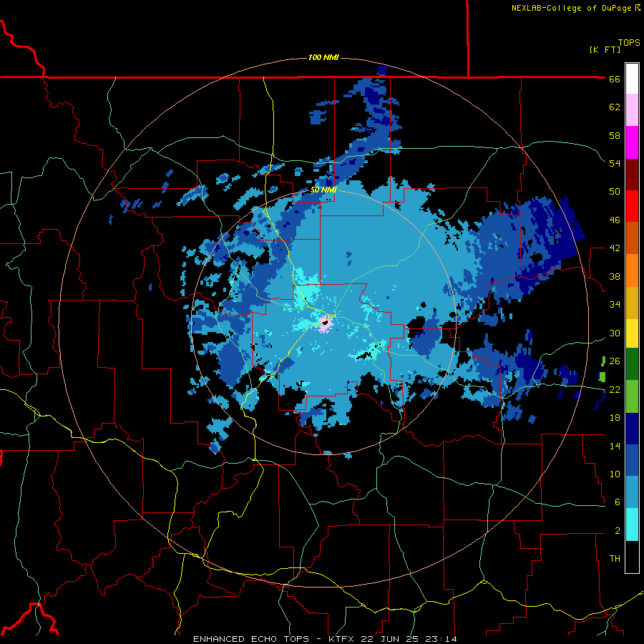This screenshot has height=644, width=644.
Task: Pick the dark orange legend band
Action: pos(632,238)
